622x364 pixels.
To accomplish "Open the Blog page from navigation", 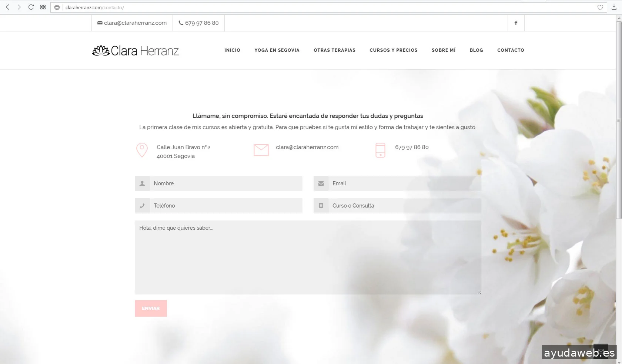I will tap(476, 50).
